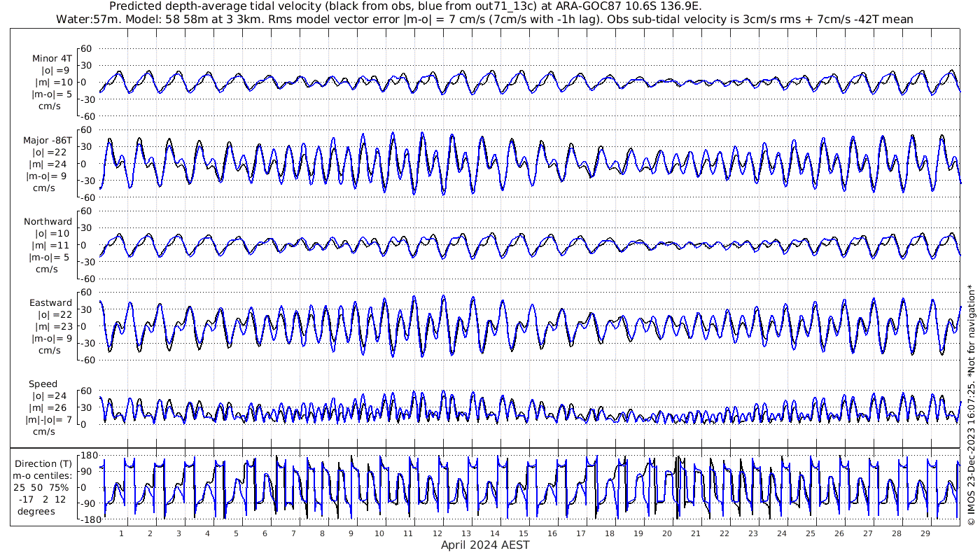Click '|o| =24' under Speed
This screenshot has height=560, width=980.
point(52,395)
